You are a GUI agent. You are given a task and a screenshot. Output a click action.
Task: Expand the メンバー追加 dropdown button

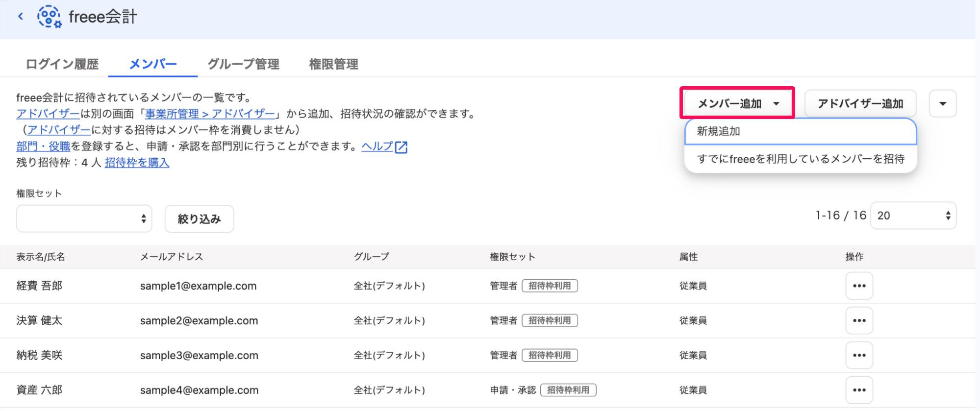point(738,103)
